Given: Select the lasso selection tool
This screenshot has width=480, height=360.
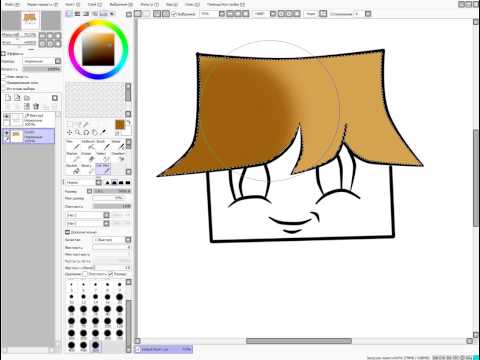Looking at the screenshot, I should 78,124.
